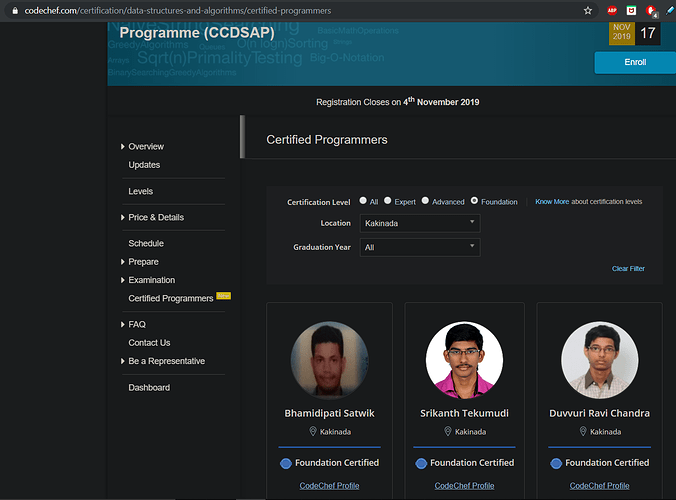Open the Graduation Year dropdown
This screenshot has width=676, height=500.
(420, 247)
